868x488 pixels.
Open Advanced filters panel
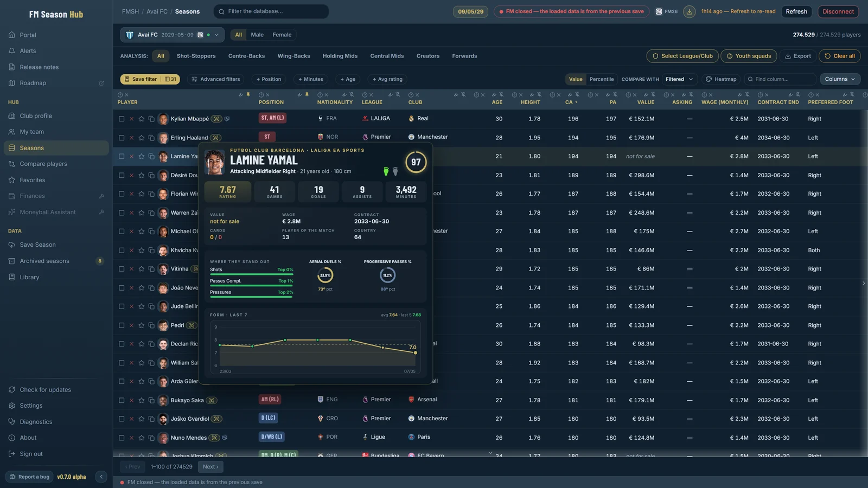tap(215, 79)
